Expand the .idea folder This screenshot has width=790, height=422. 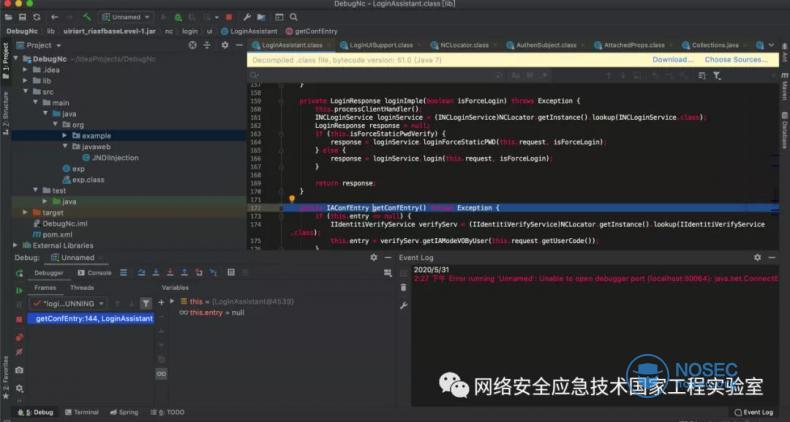coord(25,70)
